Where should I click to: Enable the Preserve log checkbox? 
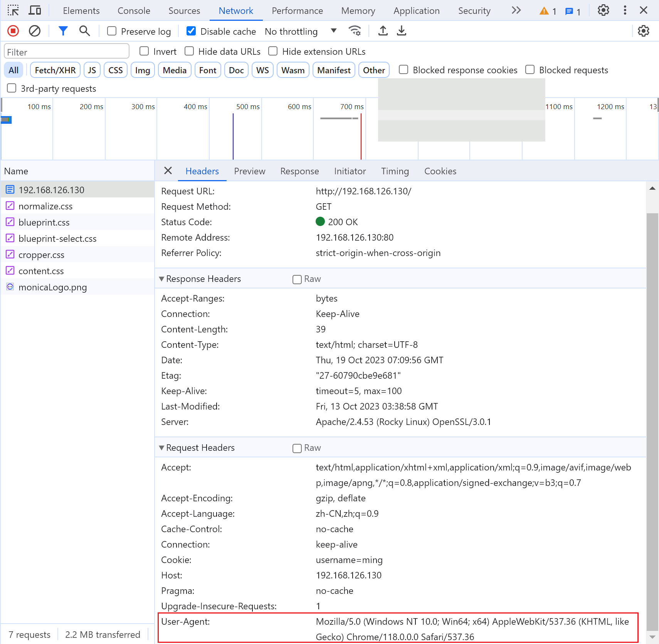(x=112, y=31)
